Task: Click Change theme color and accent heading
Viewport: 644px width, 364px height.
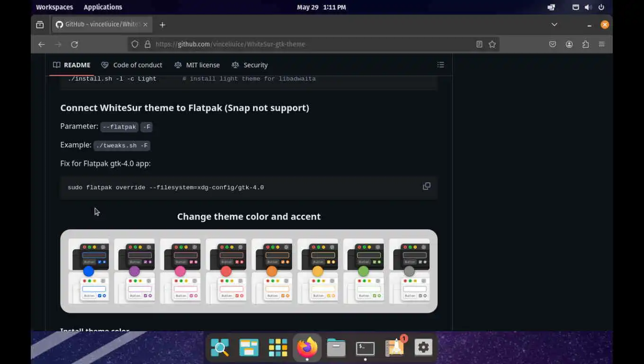Action: coord(249,217)
